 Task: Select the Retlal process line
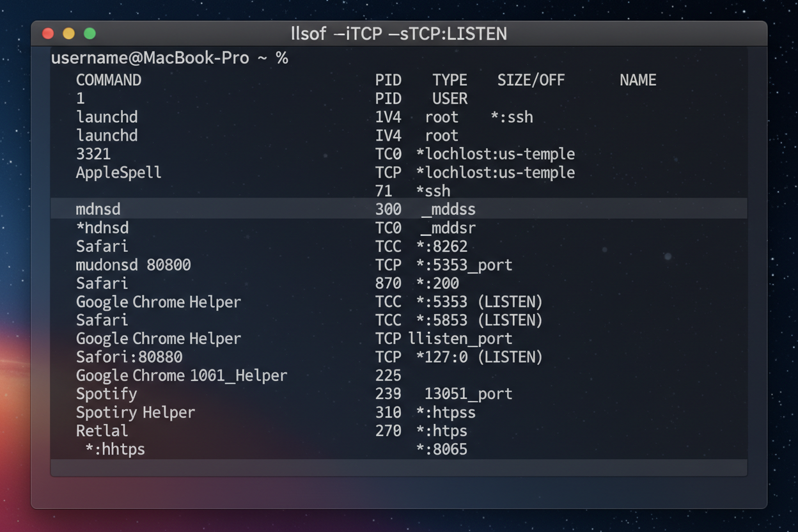(x=102, y=431)
